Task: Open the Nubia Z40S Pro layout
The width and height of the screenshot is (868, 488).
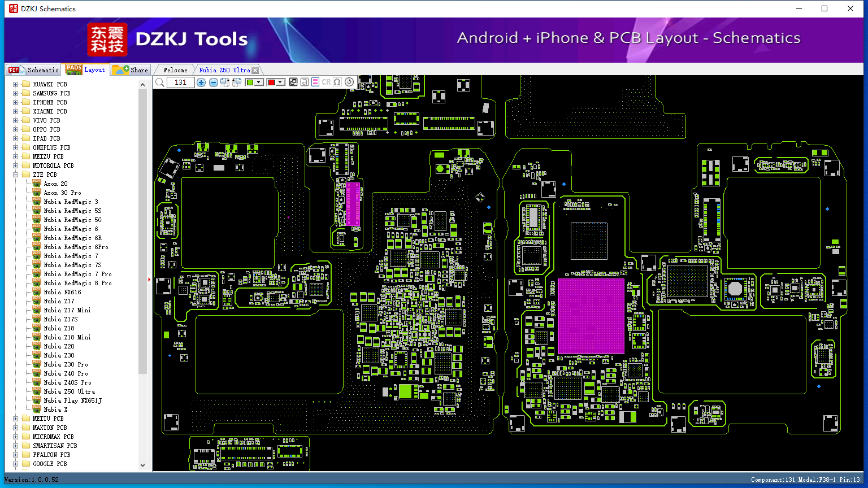Action: 67,382
